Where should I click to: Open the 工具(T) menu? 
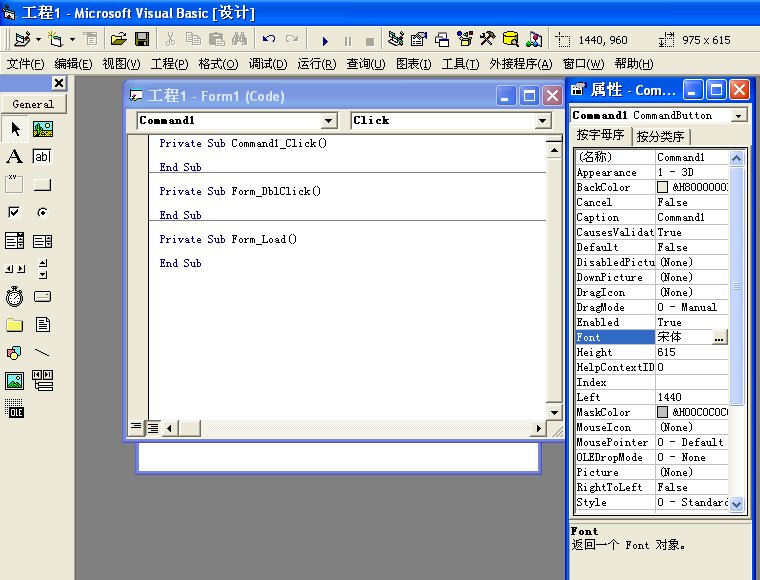pos(460,64)
